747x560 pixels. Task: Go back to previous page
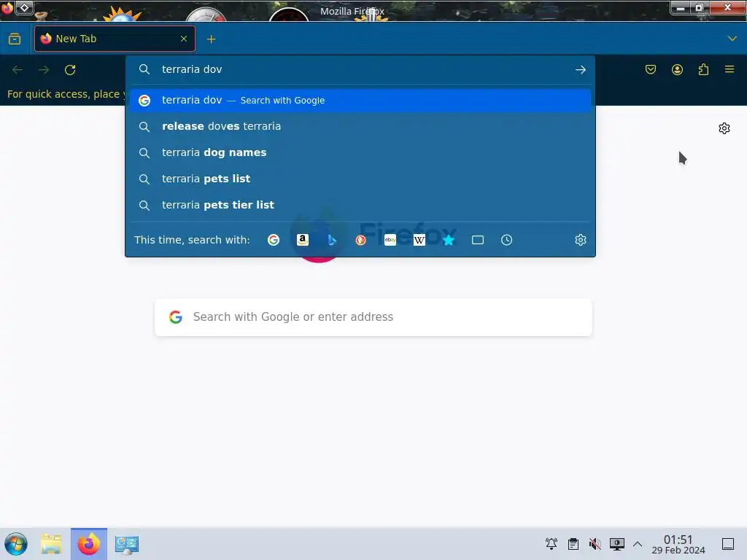(18, 70)
